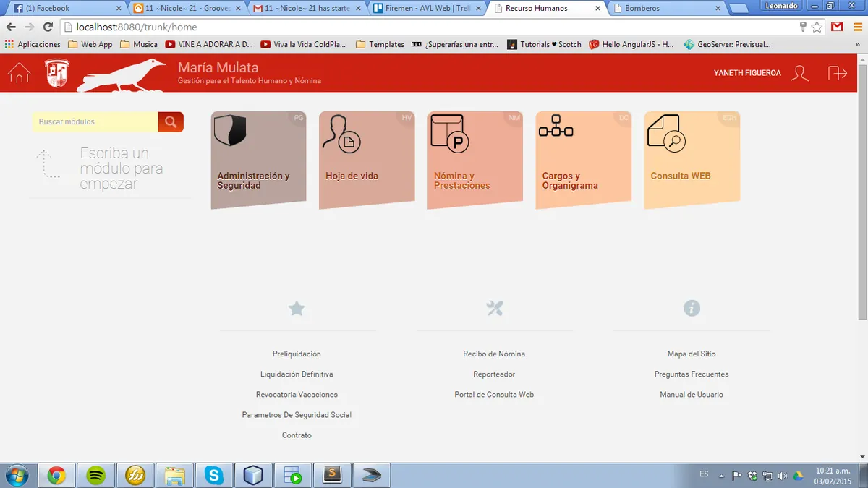This screenshot has height=488, width=868.
Task: Open the Administración y Seguridad module tile
Action: point(258,160)
